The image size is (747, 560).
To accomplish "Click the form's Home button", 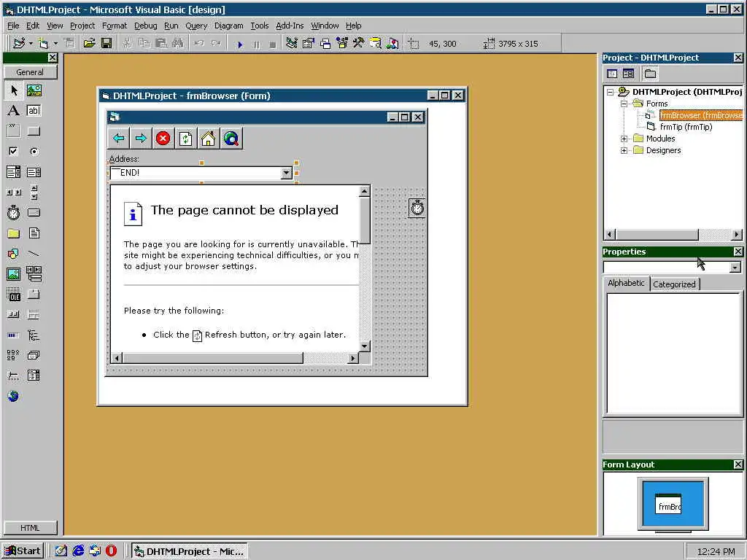I will [x=208, y=139].
